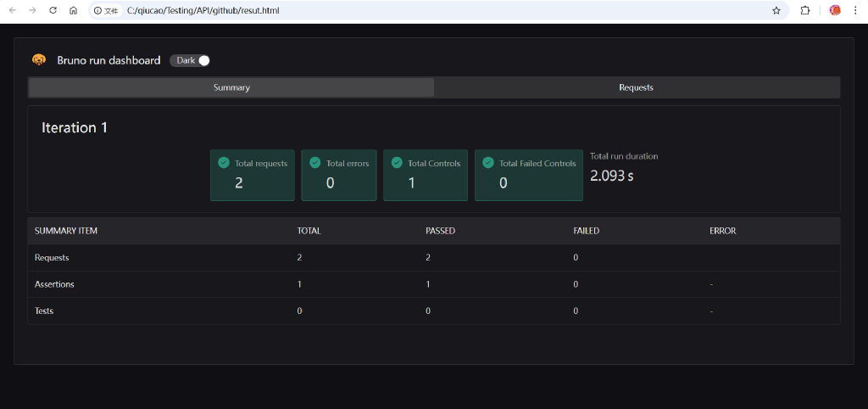Screen dimensions: 868x409
Task: Click the Total requests checkmark icon
Action: pos(224,163)
